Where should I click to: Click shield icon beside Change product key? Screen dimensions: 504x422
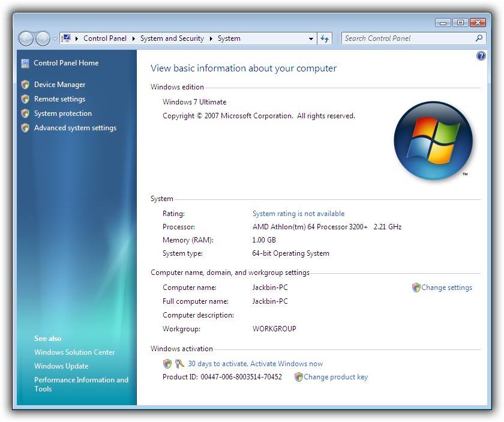pyautogui.click(x=299, y=376)
